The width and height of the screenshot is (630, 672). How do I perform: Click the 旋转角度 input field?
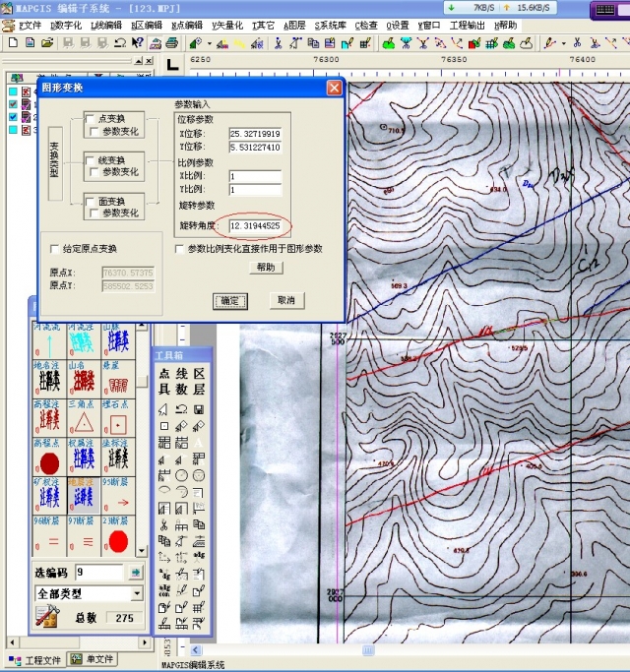(x=255, y=226)
